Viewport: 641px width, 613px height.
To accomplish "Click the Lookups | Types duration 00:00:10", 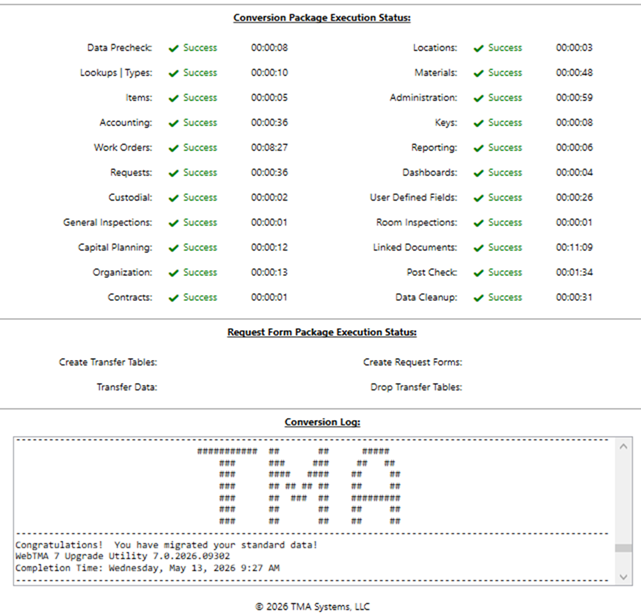I will point(269,73).
